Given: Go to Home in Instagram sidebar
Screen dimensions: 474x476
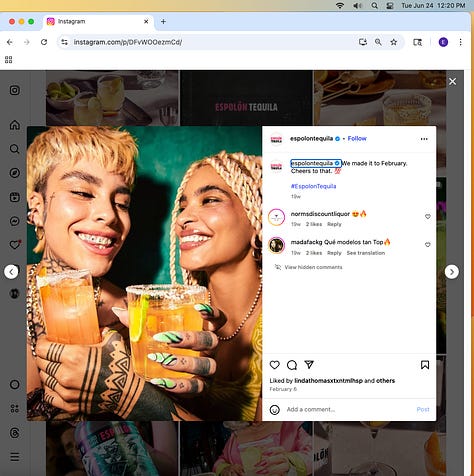Looking at the screenshot, I should pos(15,125).
